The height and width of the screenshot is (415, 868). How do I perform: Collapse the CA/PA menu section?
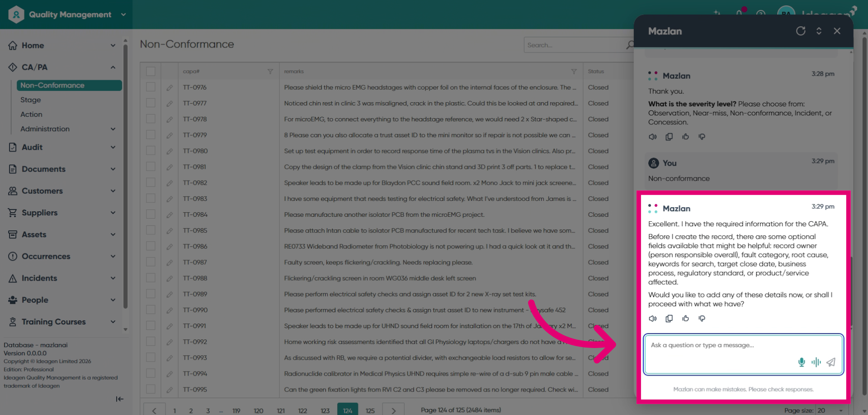click(x=113, y=67)
